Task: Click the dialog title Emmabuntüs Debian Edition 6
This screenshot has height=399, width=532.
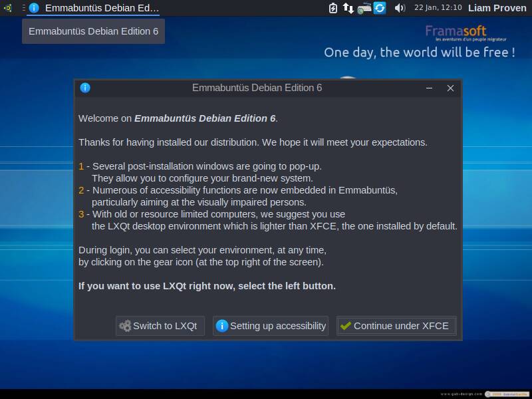Action: [x=256, y=88]
